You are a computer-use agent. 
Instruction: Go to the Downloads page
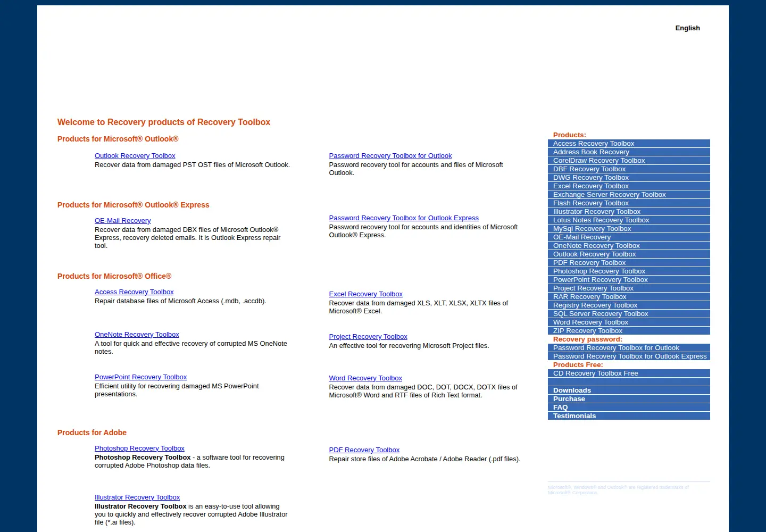[629, 390]
